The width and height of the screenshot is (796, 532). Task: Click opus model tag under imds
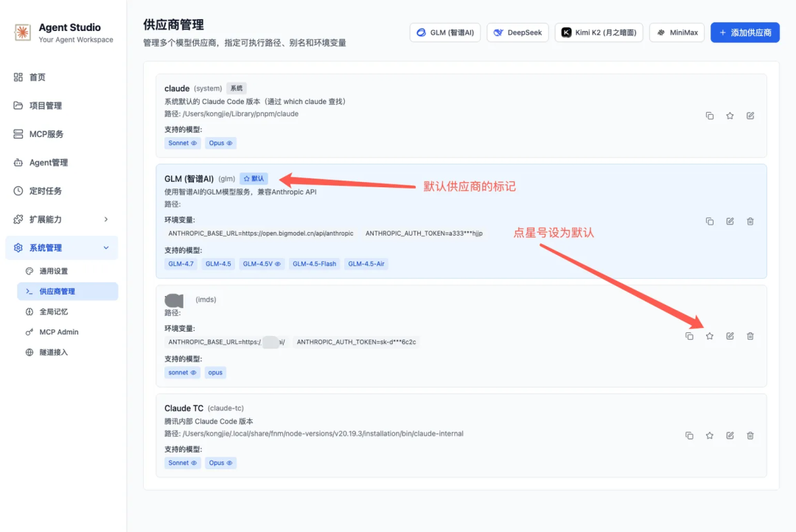pos(215,373)
